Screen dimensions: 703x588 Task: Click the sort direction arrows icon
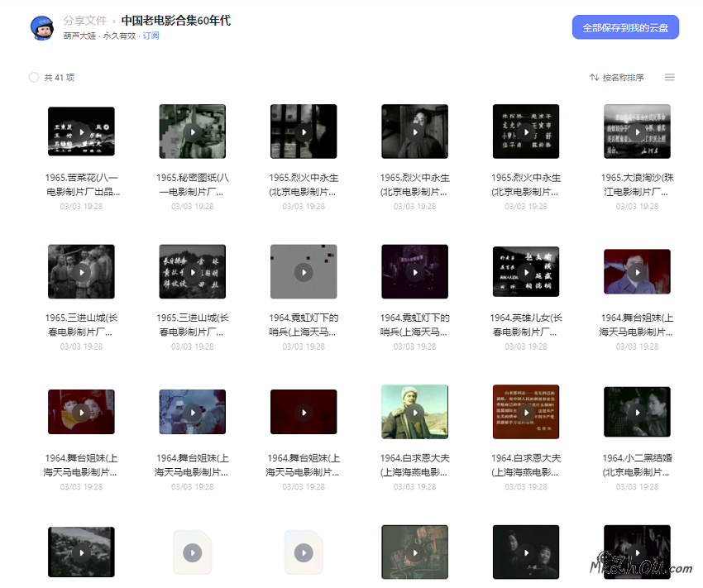(595, 76)
